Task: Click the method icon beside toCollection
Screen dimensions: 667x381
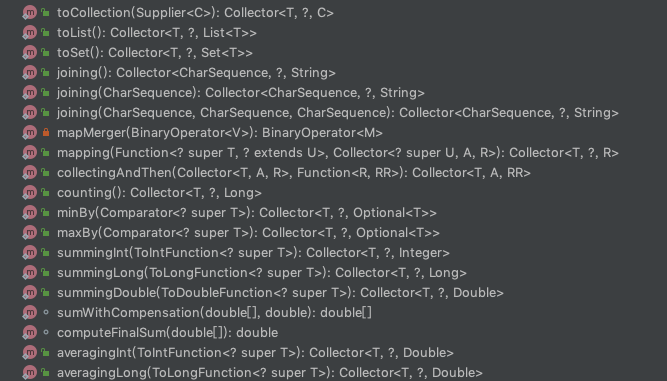Action: pos(29,13)
